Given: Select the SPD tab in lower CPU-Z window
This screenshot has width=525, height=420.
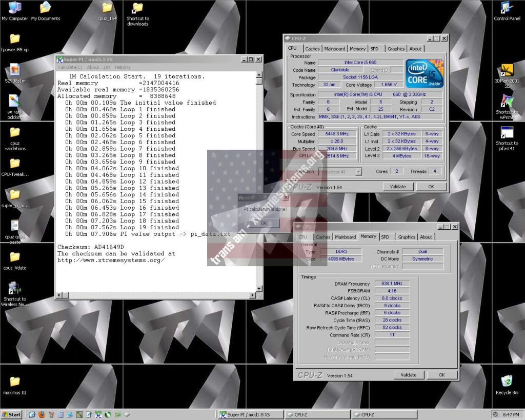Looking at the screenshot, I should pos(385,237).
